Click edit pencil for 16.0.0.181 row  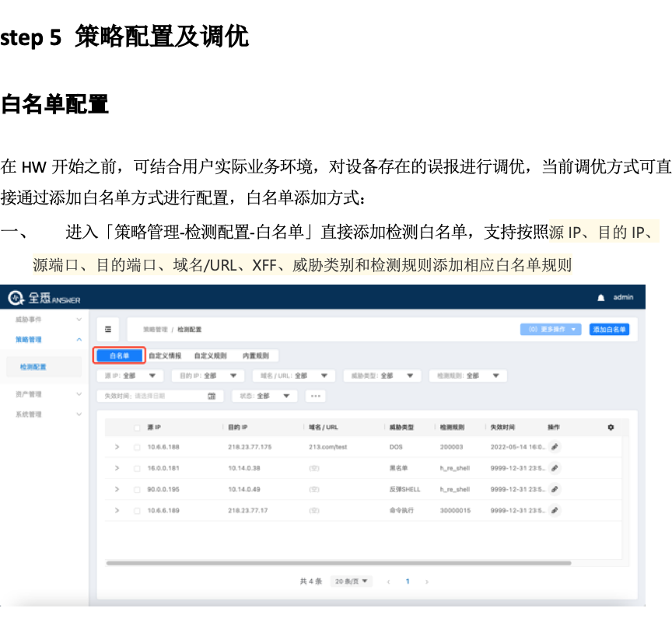point(555,468)
